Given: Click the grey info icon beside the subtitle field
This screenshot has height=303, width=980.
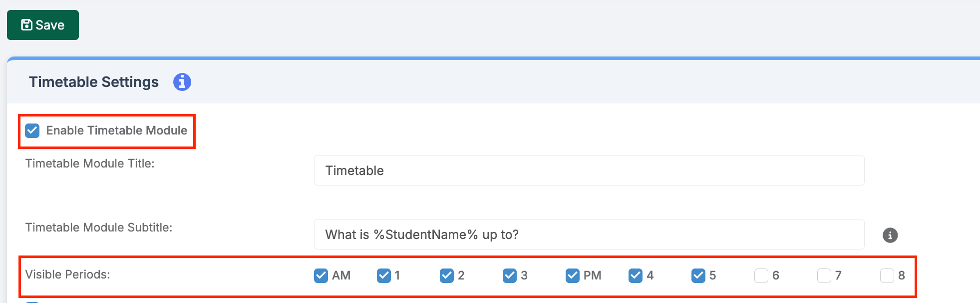Looking at the screenshot, I should [x=890, y=235].
